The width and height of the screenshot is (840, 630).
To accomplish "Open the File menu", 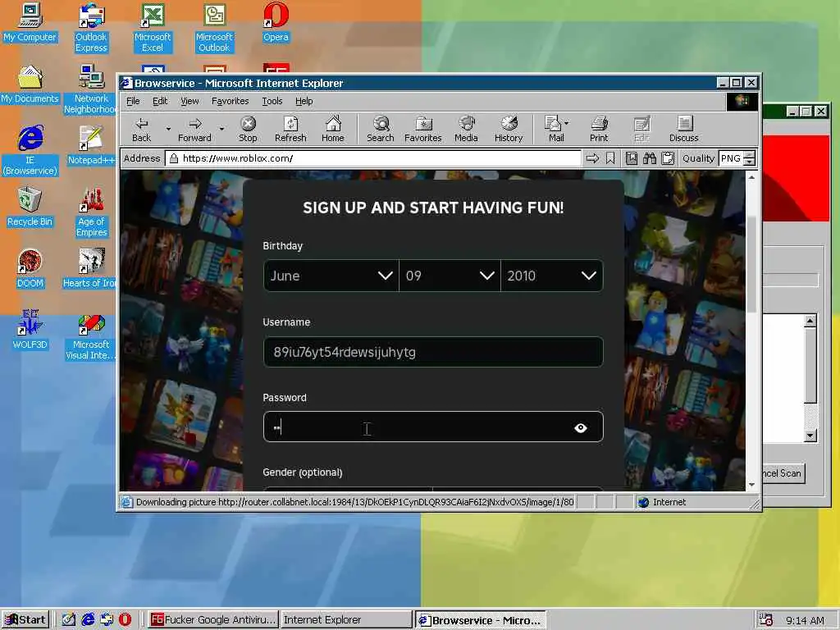I will point(133,101).
